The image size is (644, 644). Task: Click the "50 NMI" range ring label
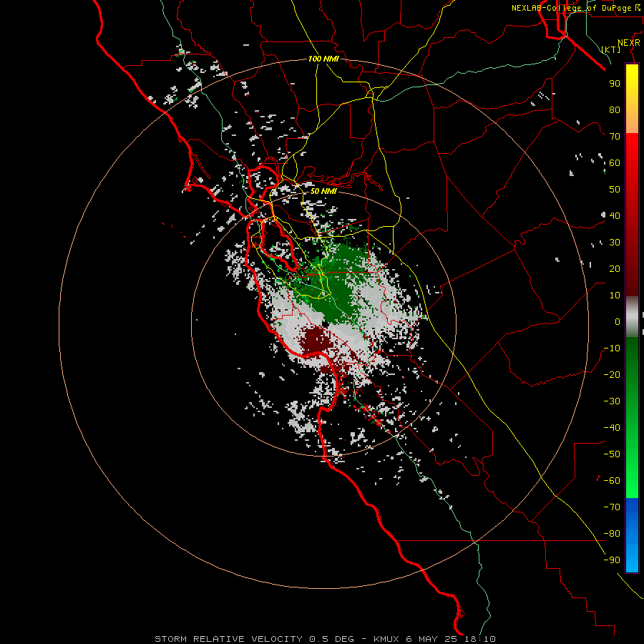[x=323, y=191]
